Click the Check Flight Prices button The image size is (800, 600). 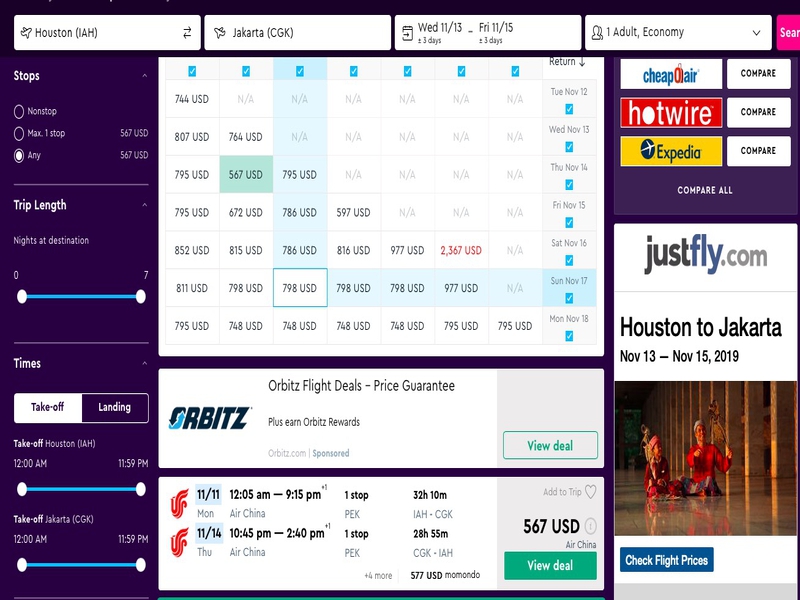(x=666, y=560)
